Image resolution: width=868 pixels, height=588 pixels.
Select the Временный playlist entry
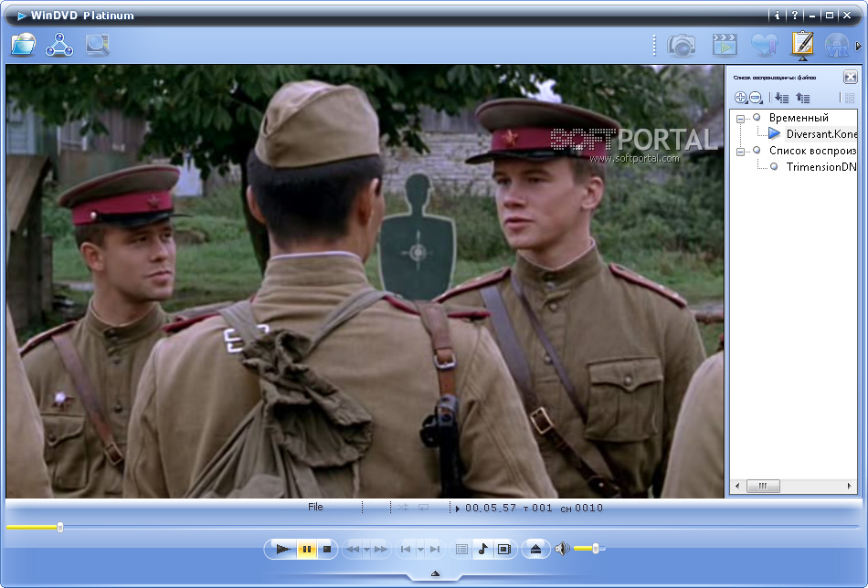click(799, 117)
